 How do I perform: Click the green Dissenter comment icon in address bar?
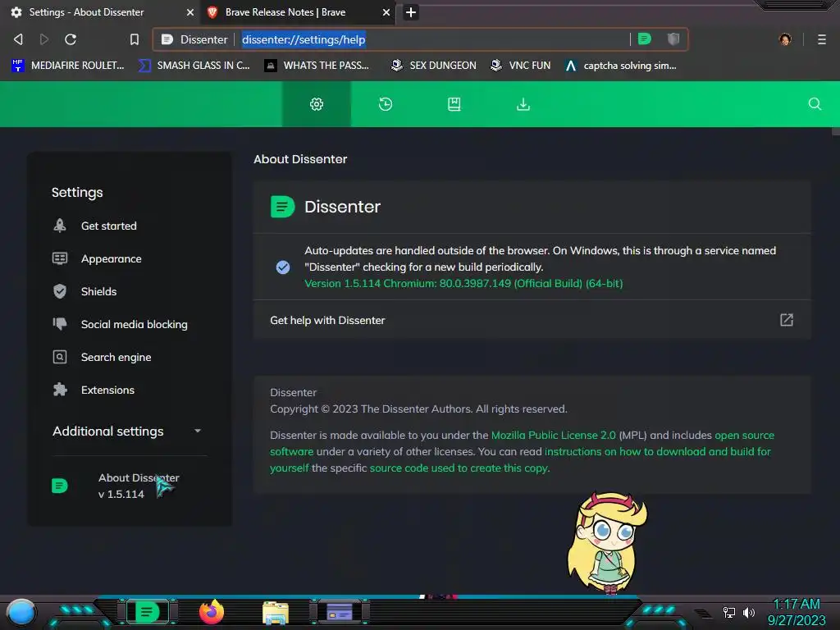(645, 39)
